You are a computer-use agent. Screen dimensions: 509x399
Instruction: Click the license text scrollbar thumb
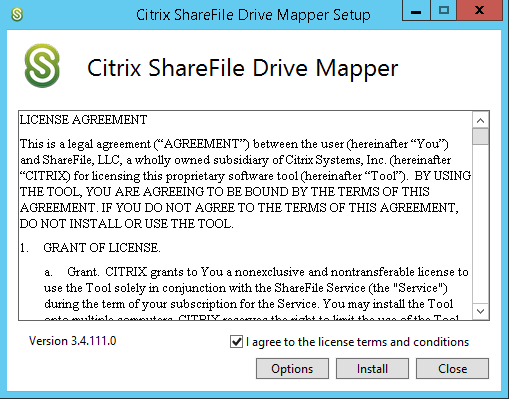coord(480,137)
